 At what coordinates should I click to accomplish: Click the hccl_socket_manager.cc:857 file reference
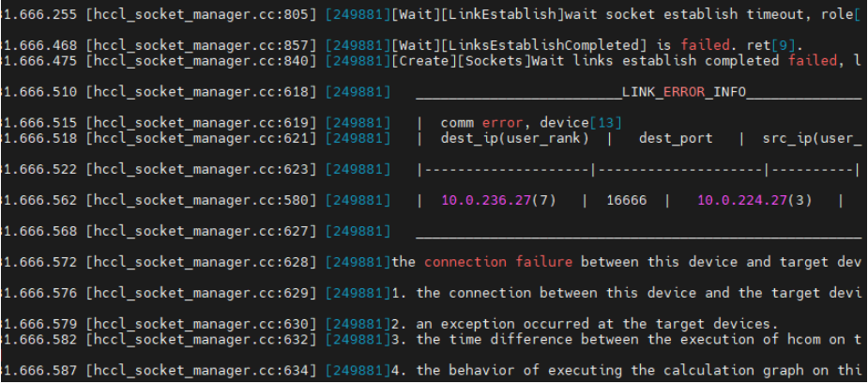[202, 45]
